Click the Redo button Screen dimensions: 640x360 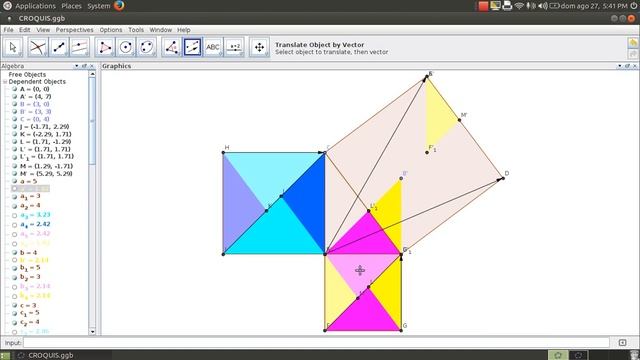point(633,54)
